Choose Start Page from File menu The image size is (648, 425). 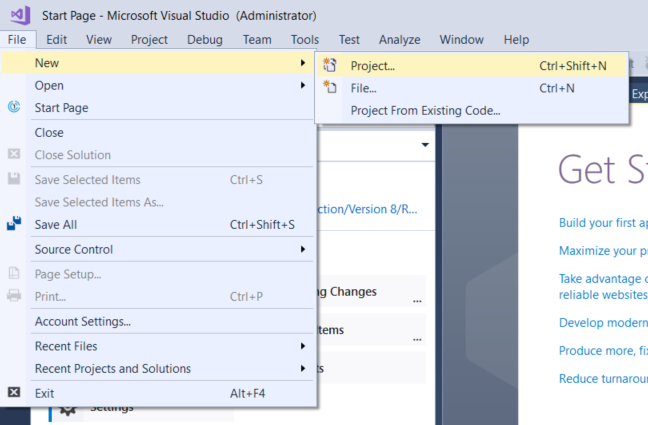(62, 108)
